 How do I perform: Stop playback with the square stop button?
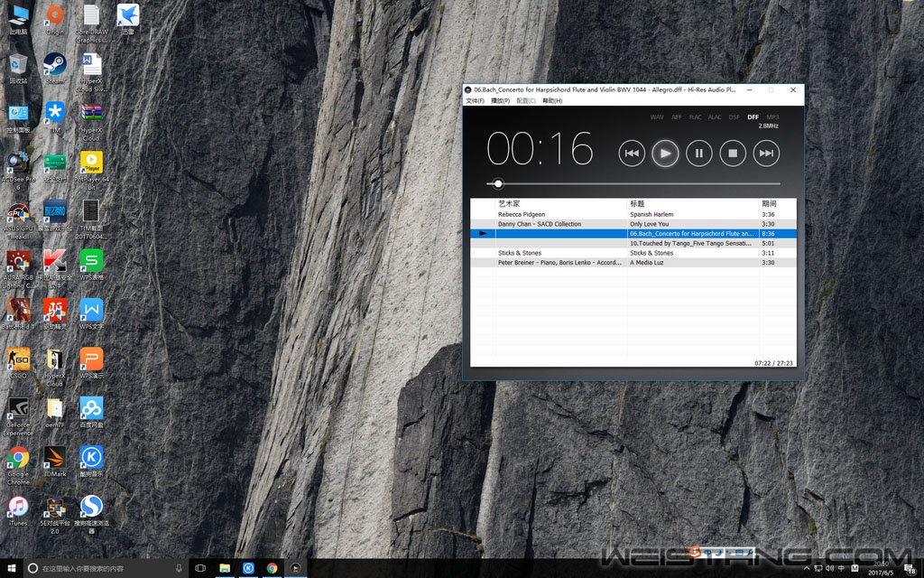(x=733, y=154)
